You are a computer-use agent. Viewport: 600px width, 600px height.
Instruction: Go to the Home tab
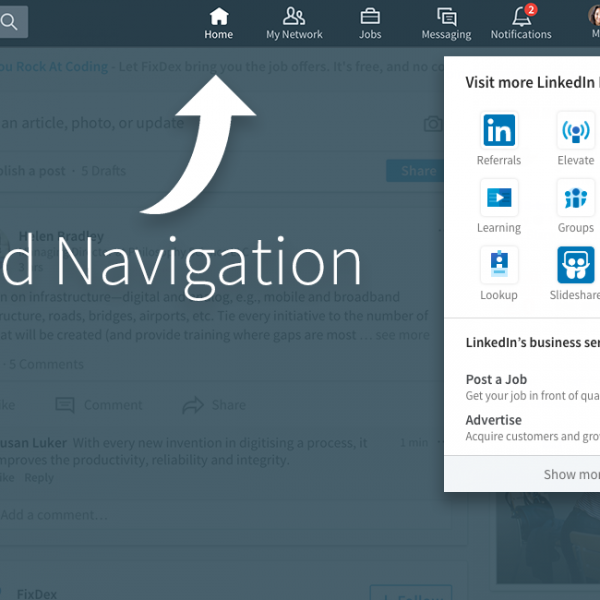coord(218,24)
